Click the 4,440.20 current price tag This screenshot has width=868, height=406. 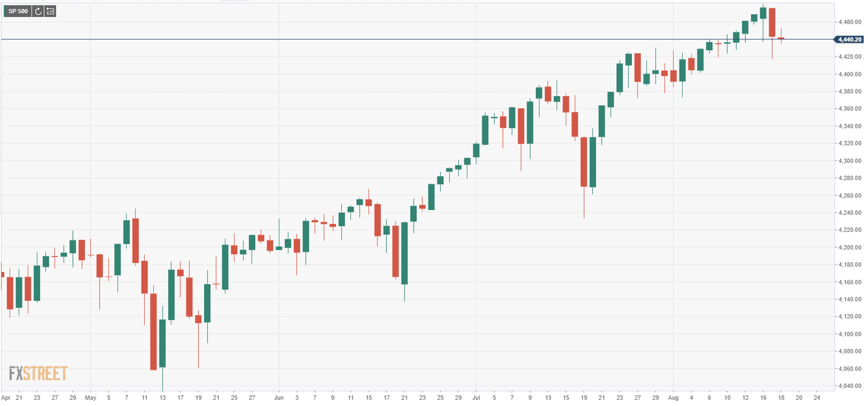coord(849,40)
